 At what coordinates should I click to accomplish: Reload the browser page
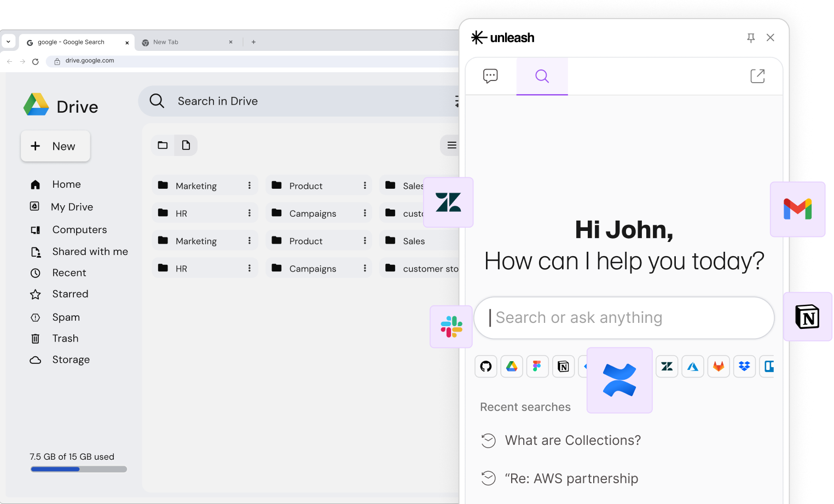36,61
